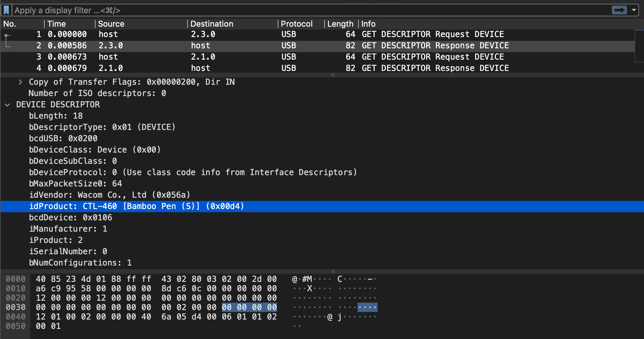Viewport: 644px width, 339px height.
Task: Collapse the DEVICE DESCRIPTOR tree
Action: click(x=8, y=105)
